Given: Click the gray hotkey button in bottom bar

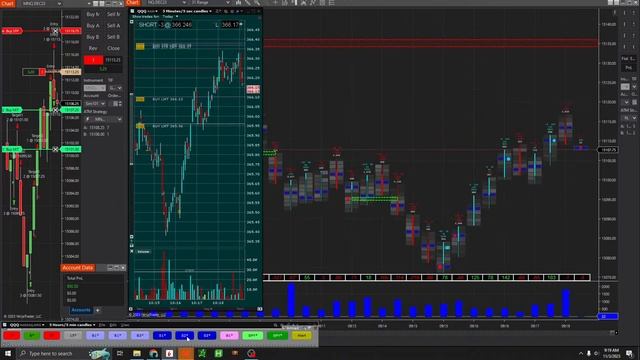Looking at the screenshot, I should 73,336.
